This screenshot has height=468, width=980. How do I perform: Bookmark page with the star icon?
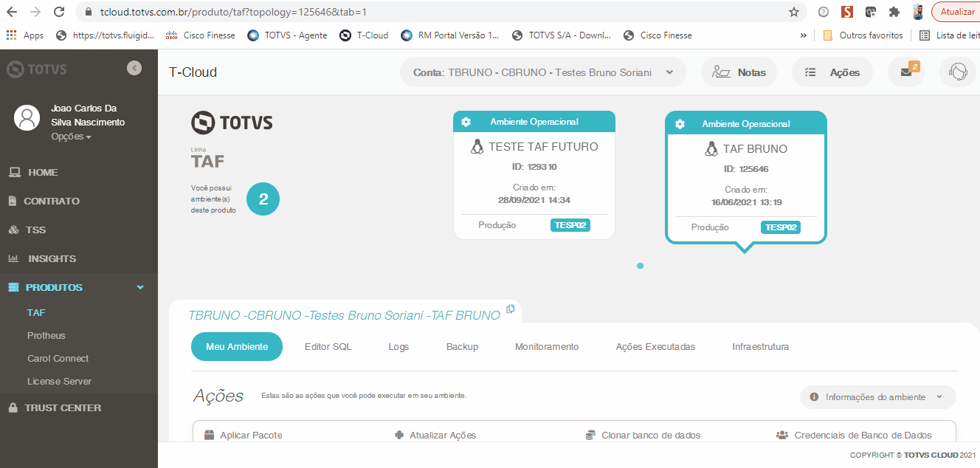tap(794, 12)
